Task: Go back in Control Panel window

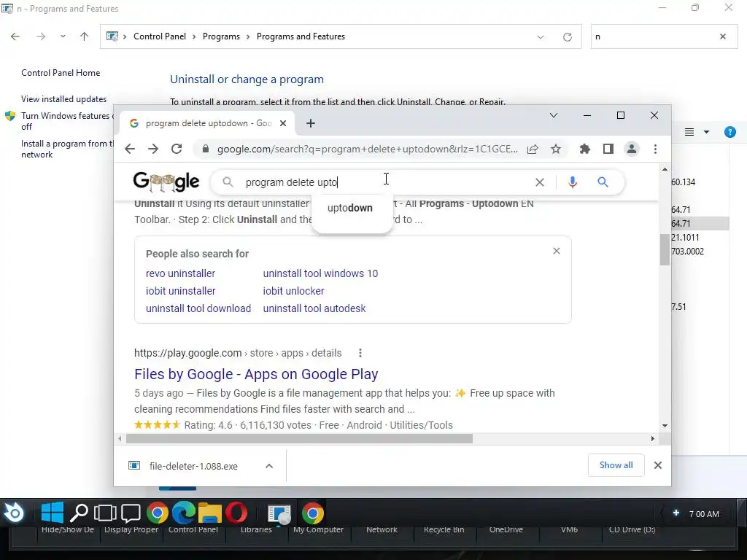Action: pyautogui.click(x=15, y=36)
